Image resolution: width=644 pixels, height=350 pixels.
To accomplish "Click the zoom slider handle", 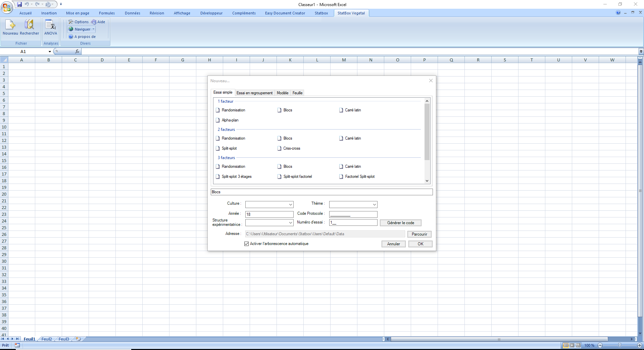I will [x=620, y=345].
